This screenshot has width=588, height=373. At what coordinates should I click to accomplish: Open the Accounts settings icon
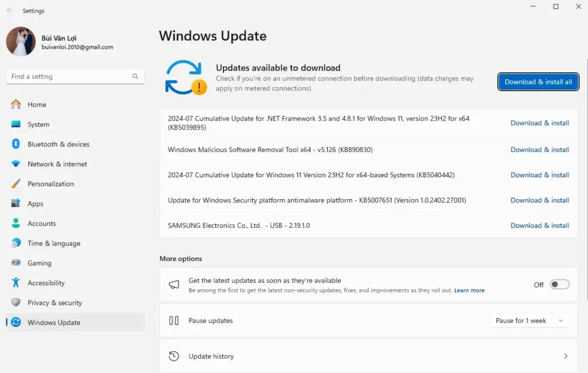pos(17,223)
